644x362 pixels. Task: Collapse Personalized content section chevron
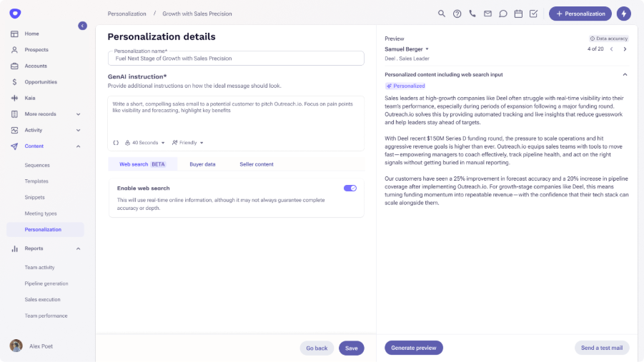[625, 75]
